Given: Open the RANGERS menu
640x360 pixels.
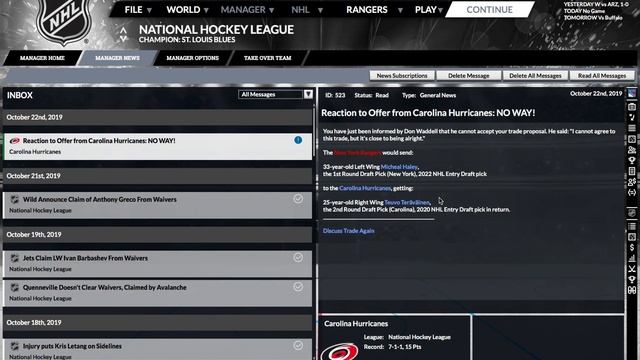Looking at the screenshot, I should (x=367, y=10).
